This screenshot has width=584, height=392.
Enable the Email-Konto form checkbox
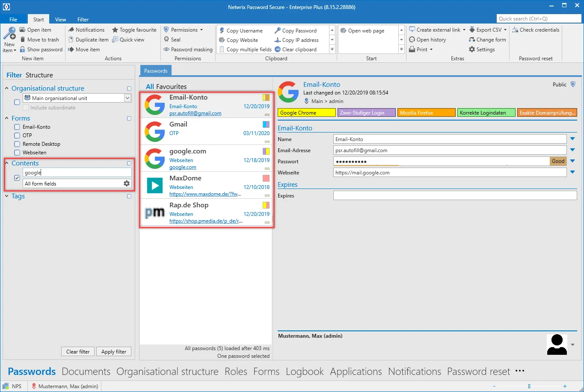[x=17, y=127]
